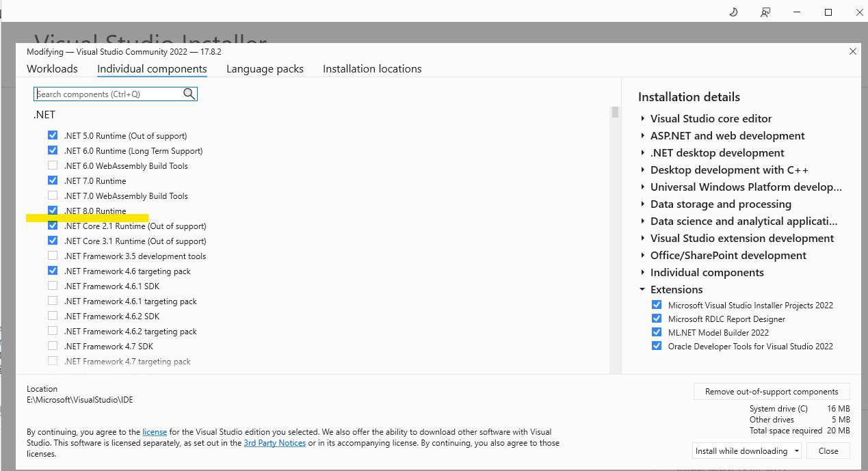The height and width of the screenshot is (471, 868).
Task: Click the System drive (C) 16 MB entry
Action: (x=800, y=409)
